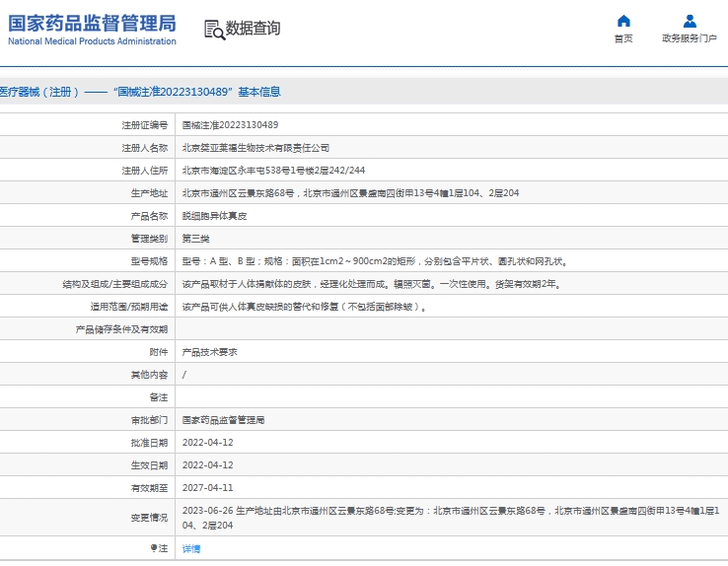Open the 详情 link
This screenshot has width=728, height=566.
[191, 549]
